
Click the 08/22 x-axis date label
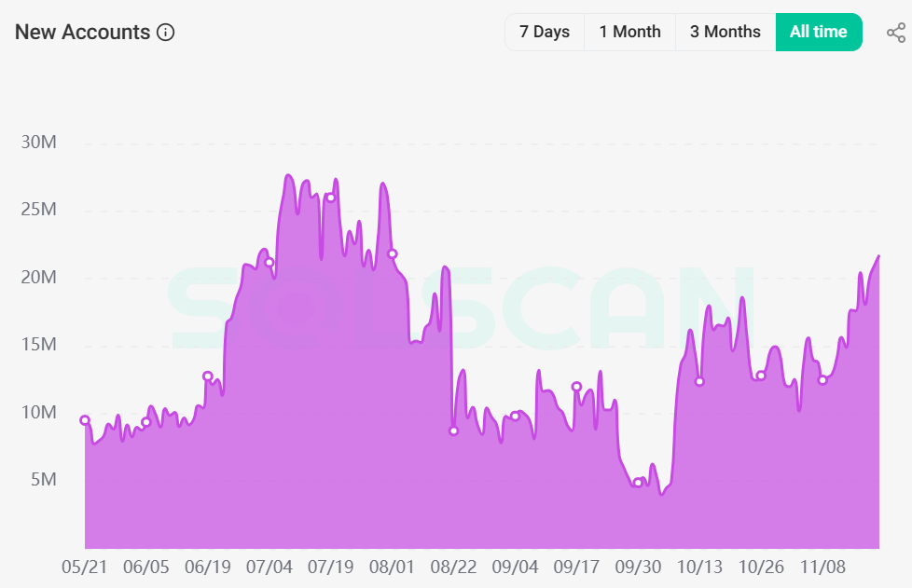pos(454,567)
